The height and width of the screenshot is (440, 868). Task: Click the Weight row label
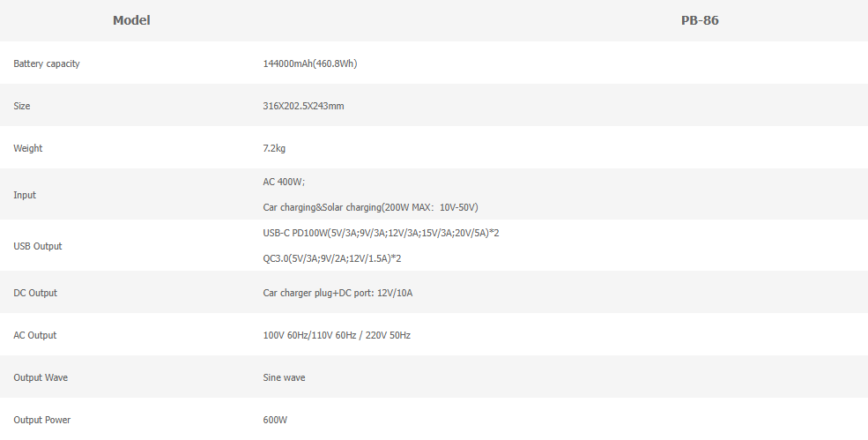tap(28, 148)
